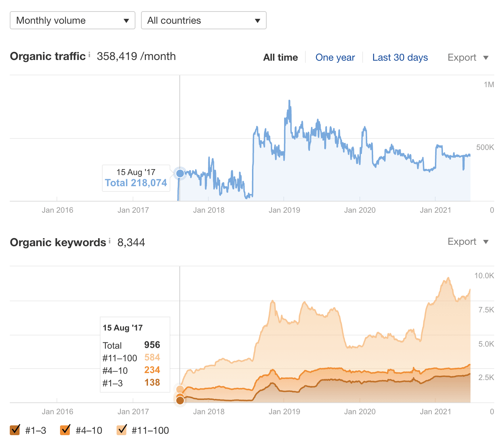Uncheck the #1–3 keyword positions checkbox
Image resolution: width=504 pixels, height=447 pixels.
tap(15, 430)
